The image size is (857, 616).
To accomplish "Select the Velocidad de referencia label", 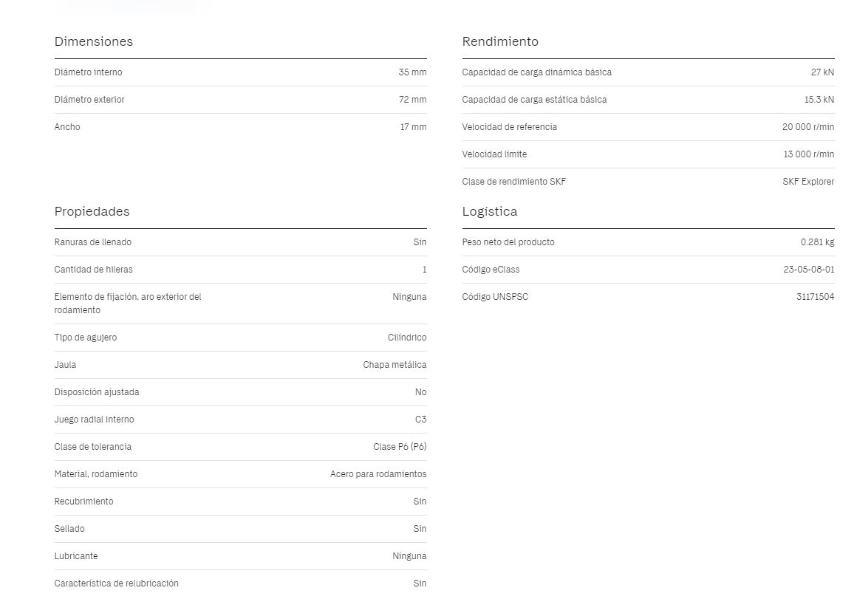I will pos(510,127).
